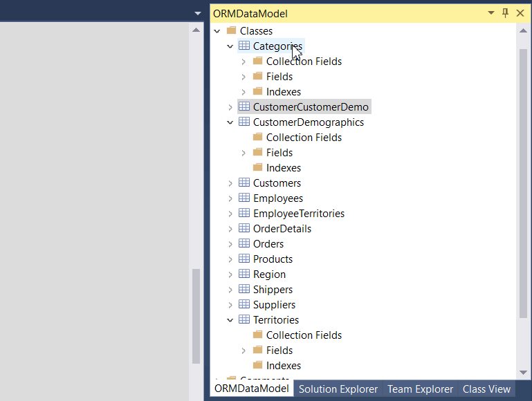Expand the Shippers class node
This screenshot has height=401, width=532.
230,290
